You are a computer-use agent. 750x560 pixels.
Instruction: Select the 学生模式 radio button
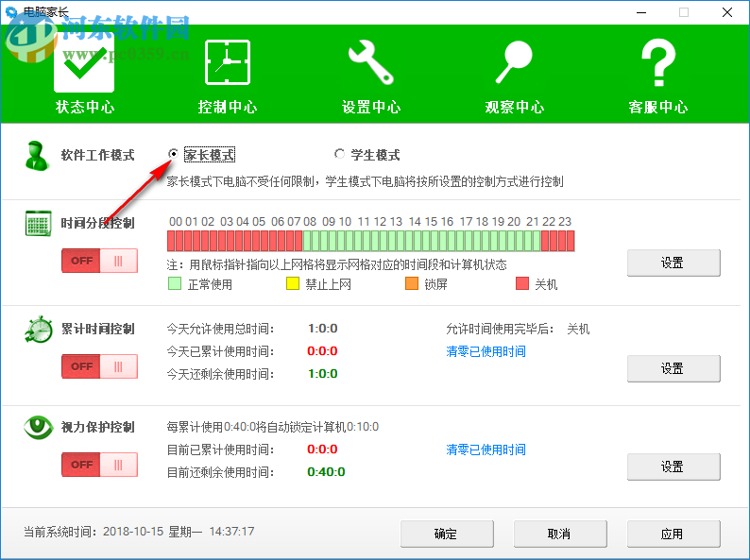coord(339,154)
